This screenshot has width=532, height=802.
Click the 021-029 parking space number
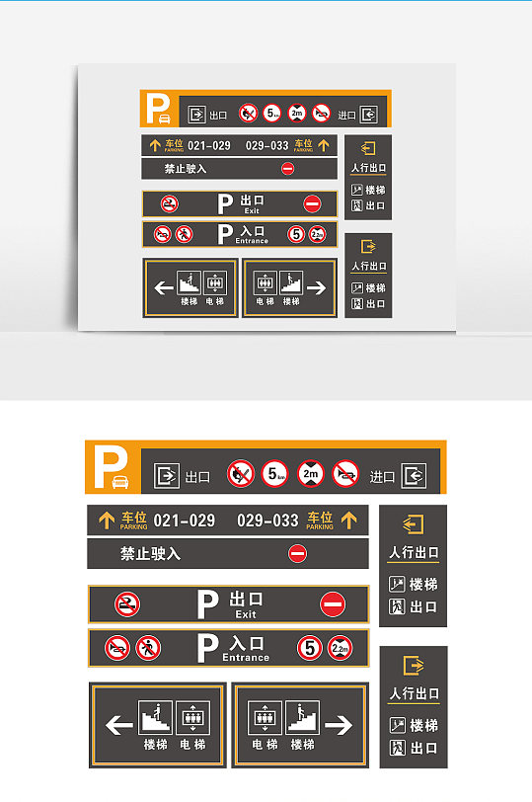point(185,521)
